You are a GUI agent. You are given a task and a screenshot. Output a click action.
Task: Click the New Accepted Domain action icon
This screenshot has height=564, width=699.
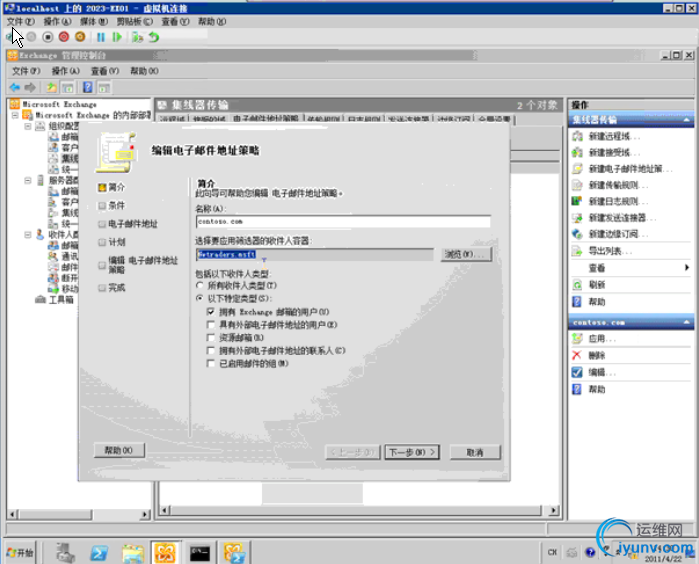tap(577, 152)
